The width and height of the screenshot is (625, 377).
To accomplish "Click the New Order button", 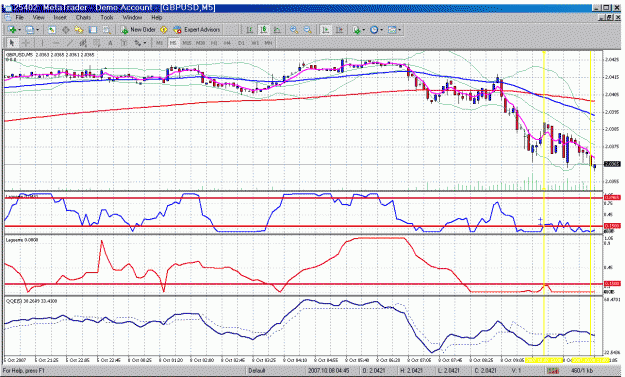I will point(138,29).
